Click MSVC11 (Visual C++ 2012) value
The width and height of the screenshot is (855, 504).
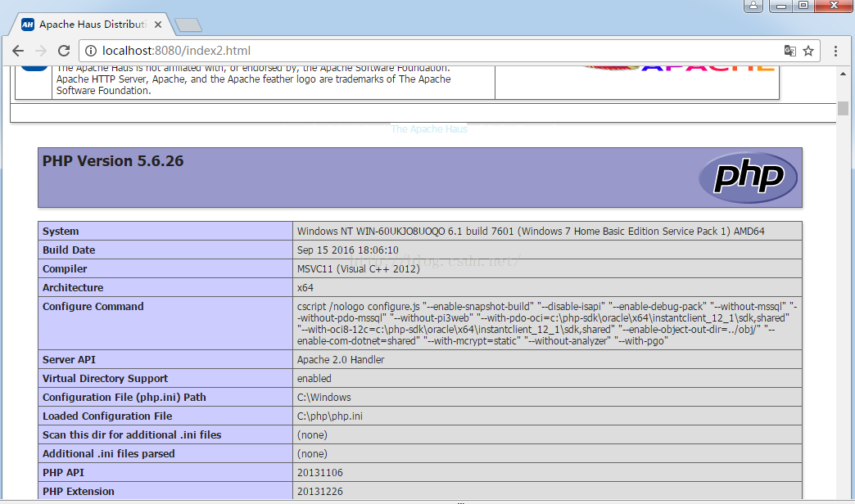click(358, 268)
